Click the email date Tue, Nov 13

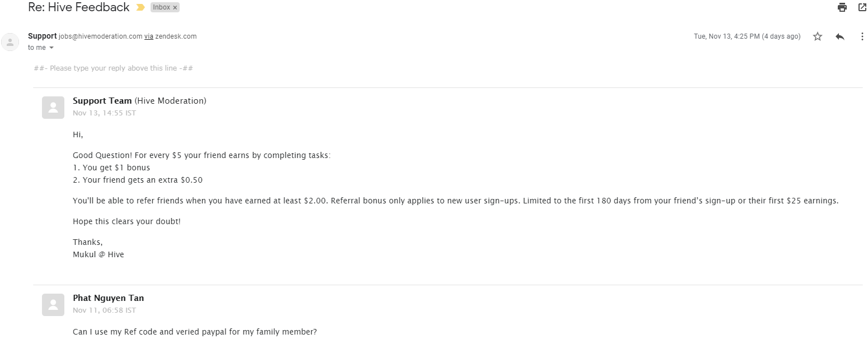tap(747, 36)
